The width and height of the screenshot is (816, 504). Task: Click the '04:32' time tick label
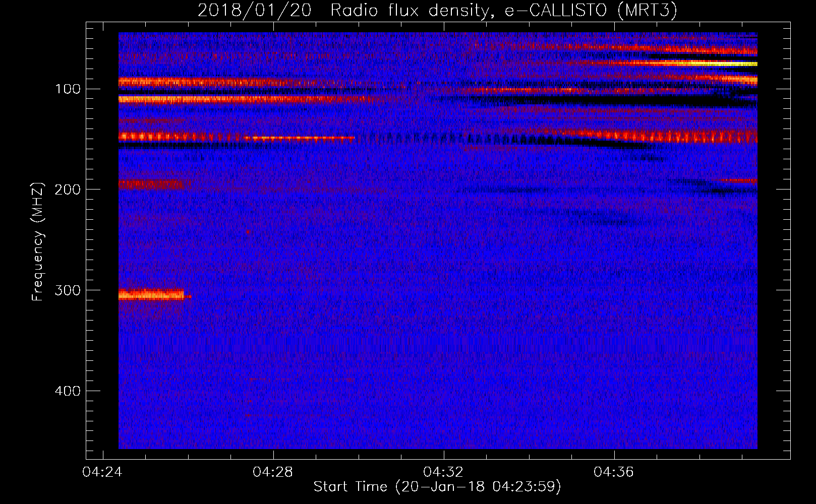(x=443, y=472)
